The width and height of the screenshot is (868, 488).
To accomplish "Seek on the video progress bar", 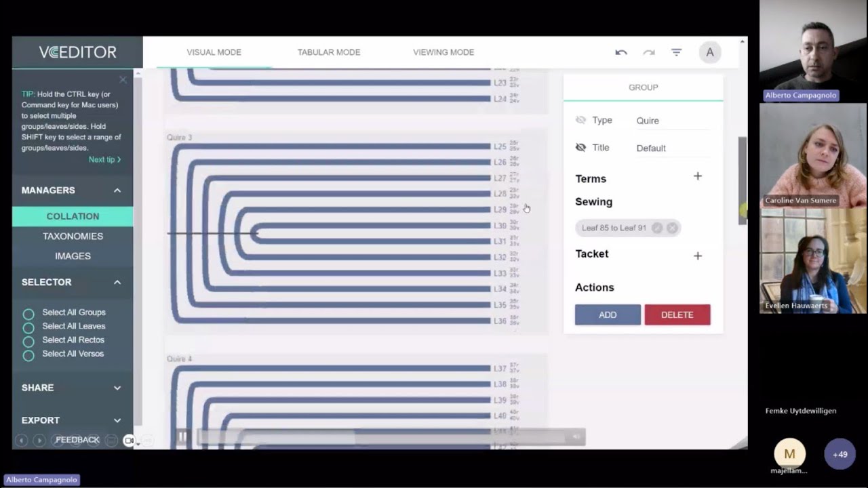I will point(380,437).
